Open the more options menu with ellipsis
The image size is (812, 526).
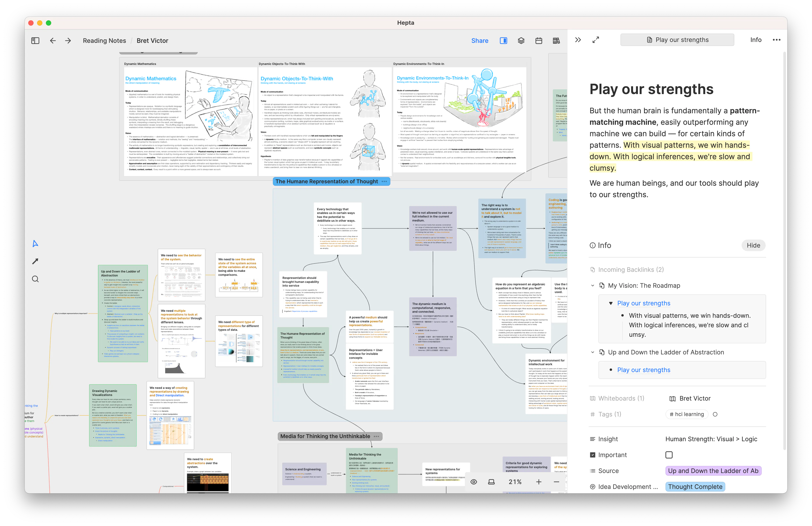(x=776, y=40)
